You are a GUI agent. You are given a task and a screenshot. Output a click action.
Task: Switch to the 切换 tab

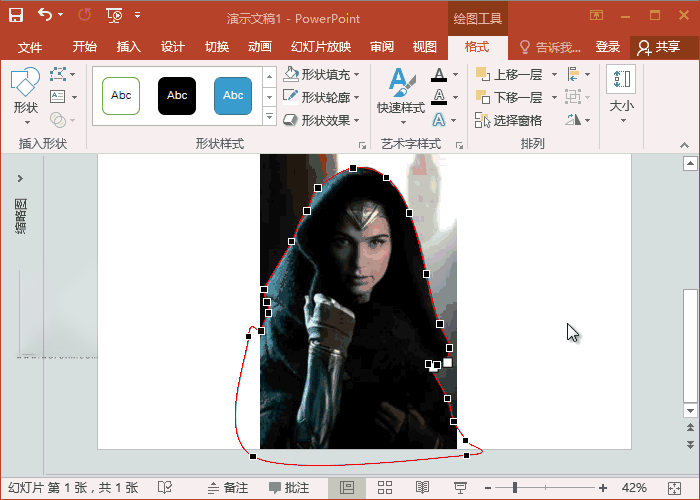(x=217, y=46)
